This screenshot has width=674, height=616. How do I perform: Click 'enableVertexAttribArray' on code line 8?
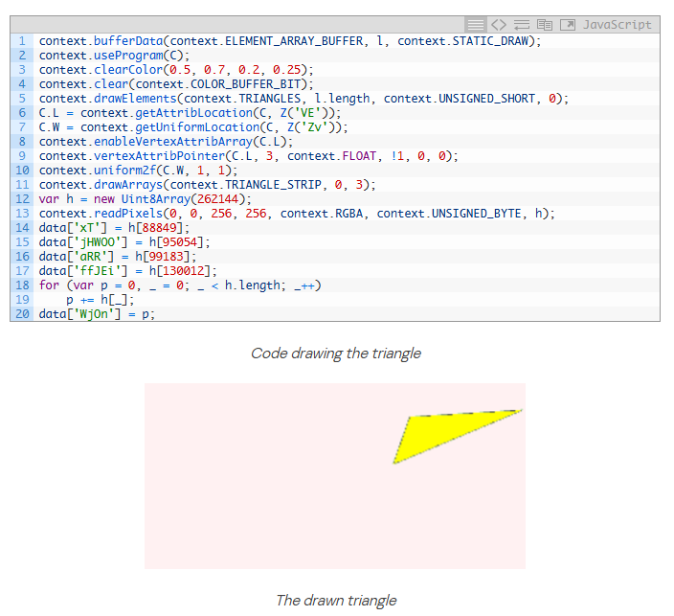pyautogui.click(x=173, y=142)
